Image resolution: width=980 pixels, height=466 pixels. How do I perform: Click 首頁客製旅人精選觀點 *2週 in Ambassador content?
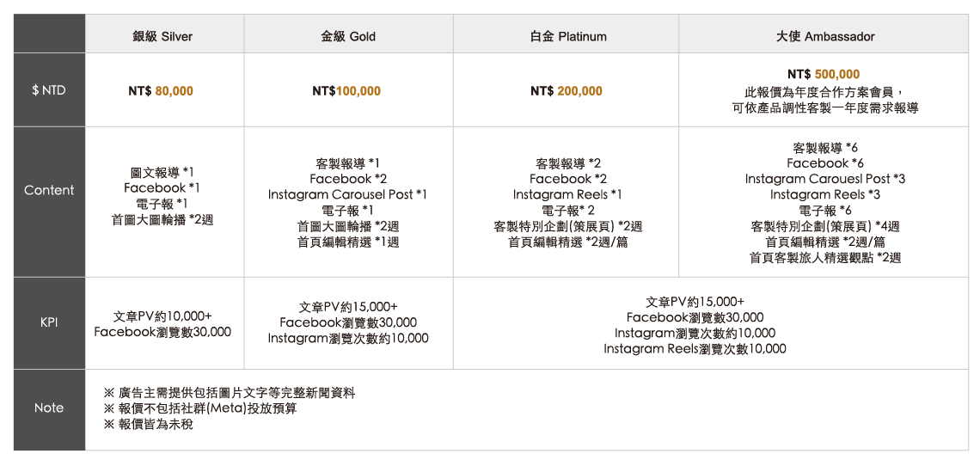[825, 257]
